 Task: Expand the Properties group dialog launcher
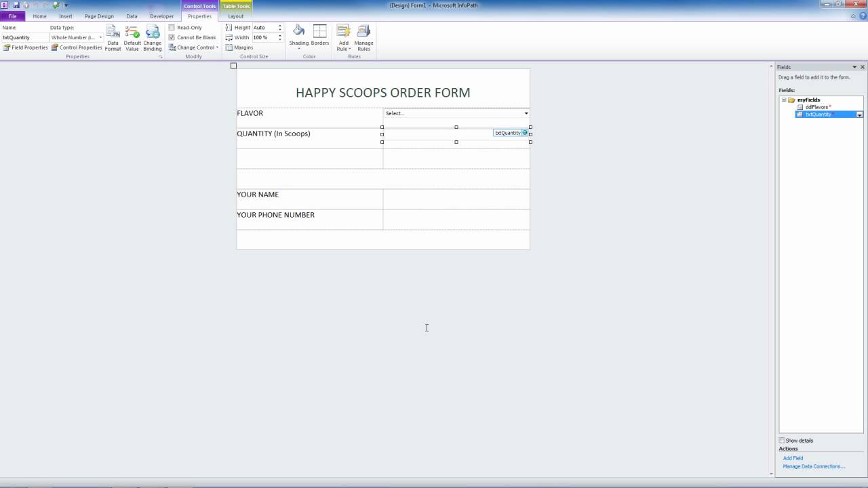[x=161, y=57]
